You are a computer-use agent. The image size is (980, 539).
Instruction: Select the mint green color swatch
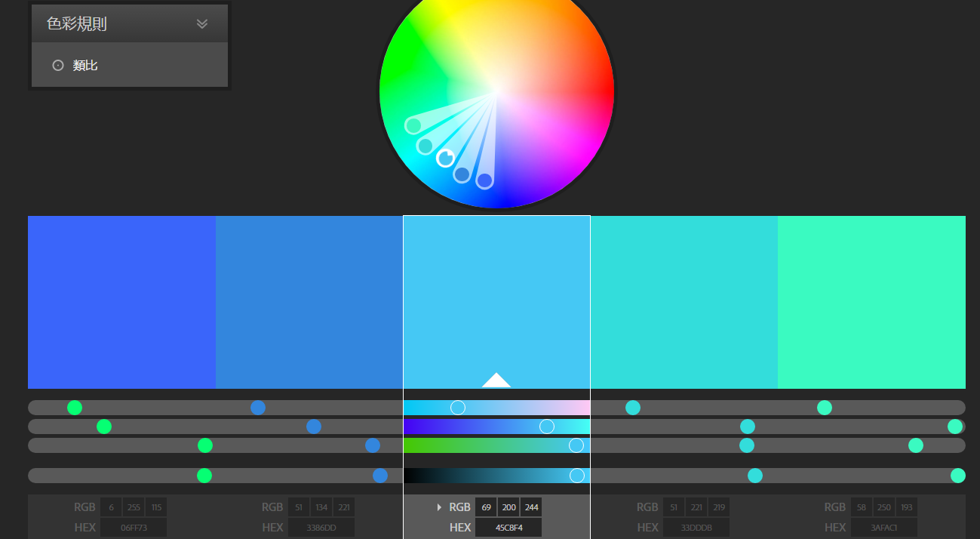pos(871,302)
